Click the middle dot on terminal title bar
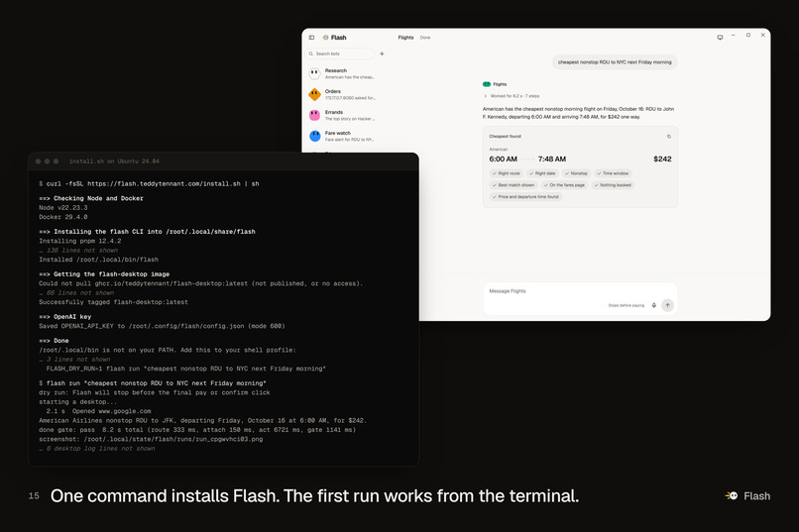The height and width of the screenshot is (532, 799). [47, 161]
